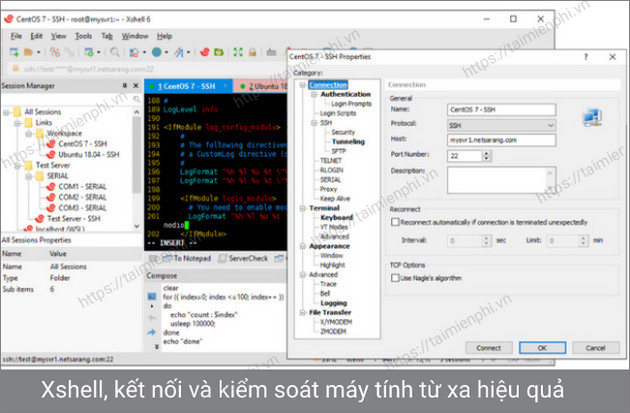Open the Edit menu
Screen dimensions: 630x413
coord(37,36)
